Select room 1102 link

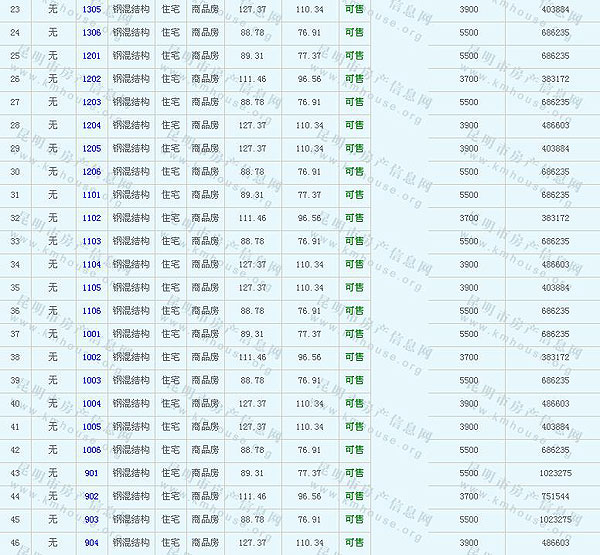pos(91,218)
